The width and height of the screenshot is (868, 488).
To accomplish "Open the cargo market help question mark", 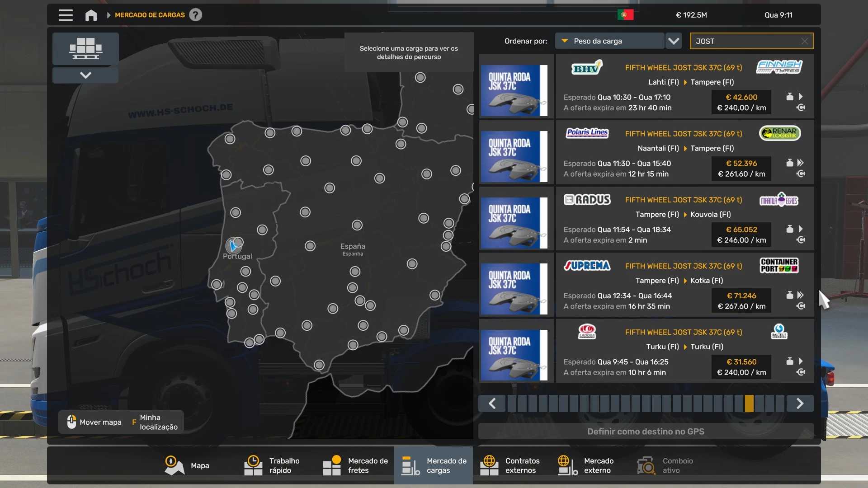I will [195, 15].
